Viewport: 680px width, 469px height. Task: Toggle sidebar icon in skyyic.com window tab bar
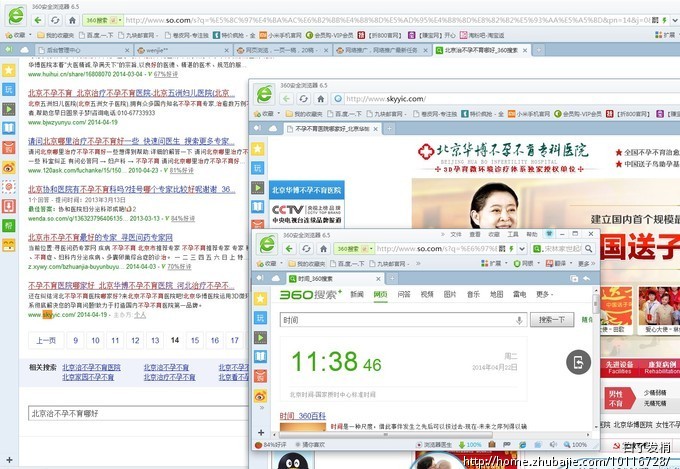click(x=258, y=128)
